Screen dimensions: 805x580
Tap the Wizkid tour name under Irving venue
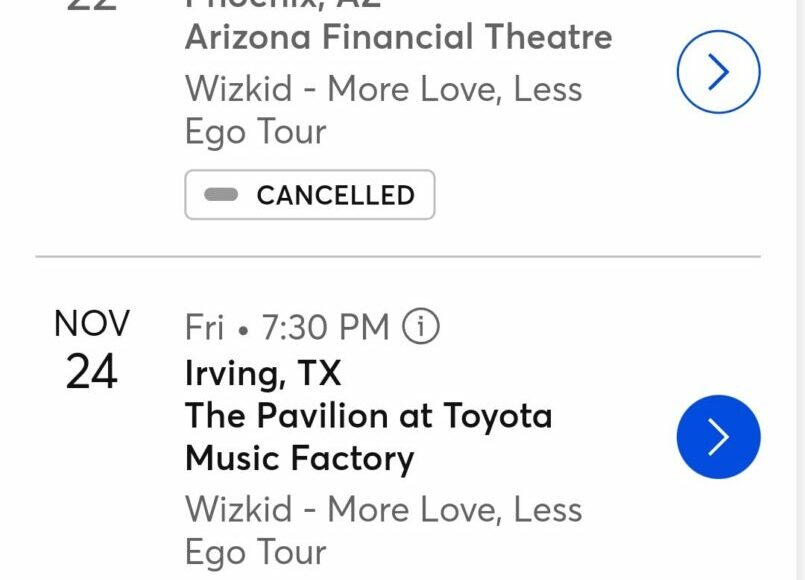(383, 510)
